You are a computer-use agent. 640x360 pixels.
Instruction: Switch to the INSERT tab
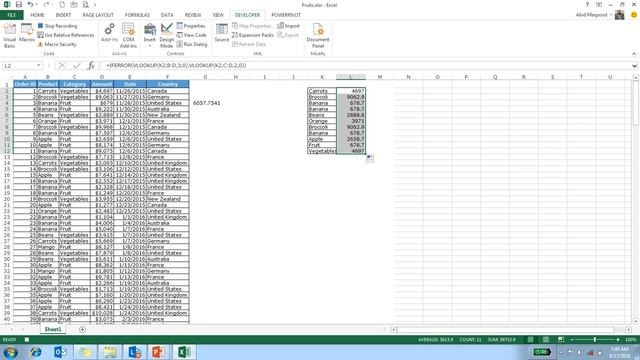point(63,15)
